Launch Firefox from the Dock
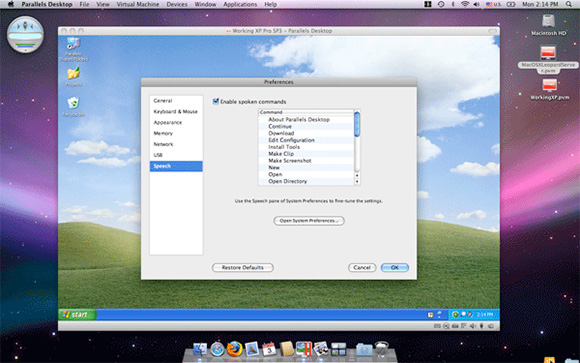This screenshot has width=580, height=363. 234,349
